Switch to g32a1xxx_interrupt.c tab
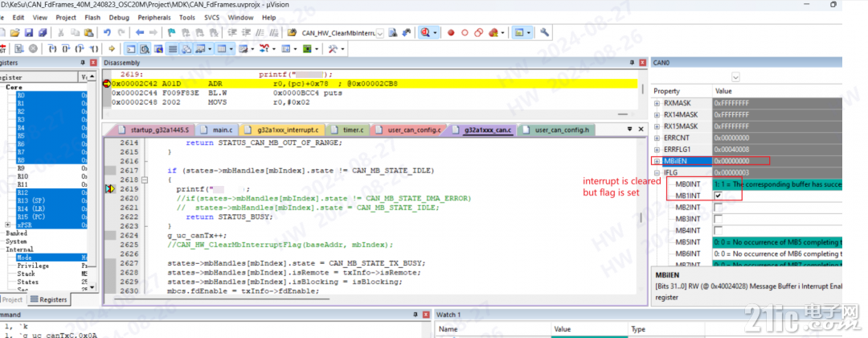Viewport: 868px width, 338px height. (282, 130)
